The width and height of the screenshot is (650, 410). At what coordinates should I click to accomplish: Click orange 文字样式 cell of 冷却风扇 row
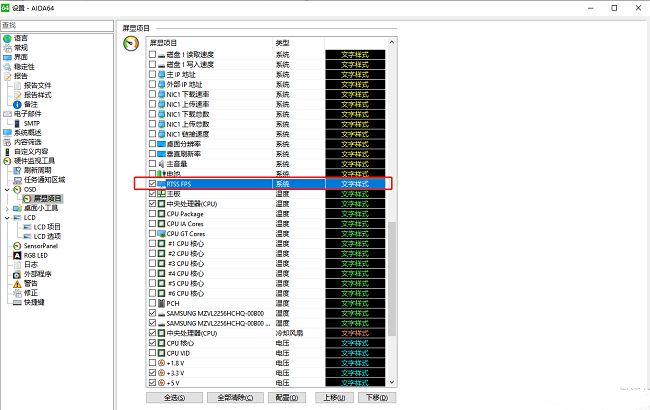[355, 333]
